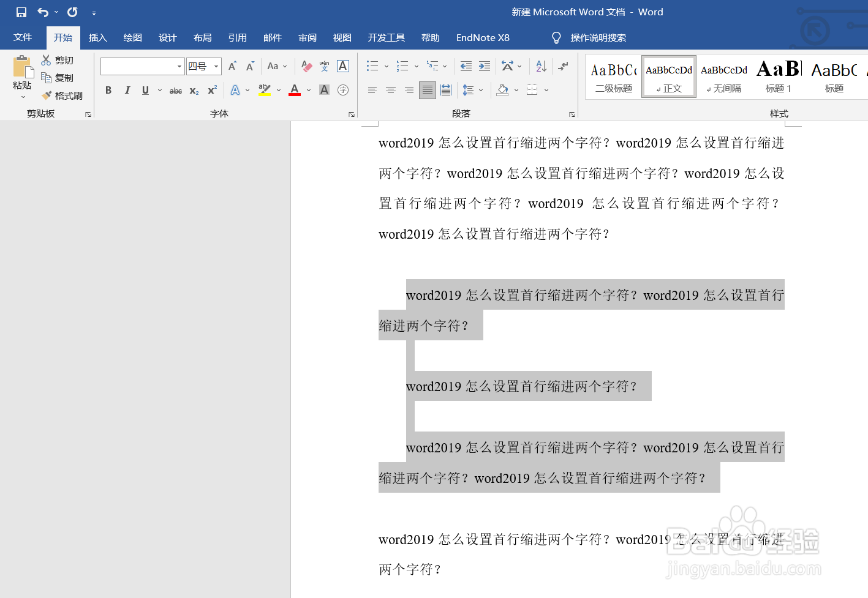Toggle show paragraph marks icon

564,66
